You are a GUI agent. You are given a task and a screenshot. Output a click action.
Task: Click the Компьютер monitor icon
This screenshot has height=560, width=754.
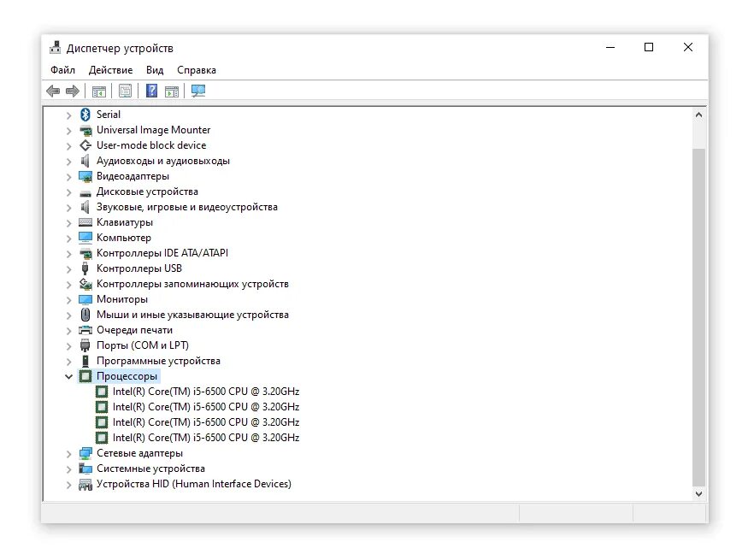85,238
